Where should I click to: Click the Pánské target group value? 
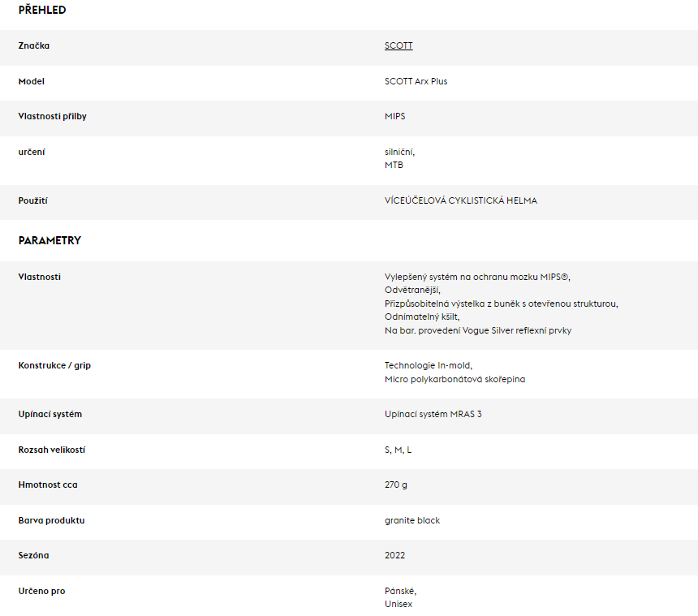point(400,591)
